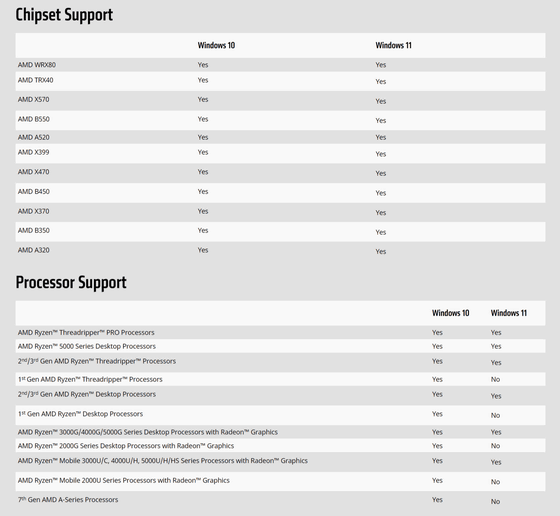Select the AMD WRX80 chipset row label

[37, 65]
